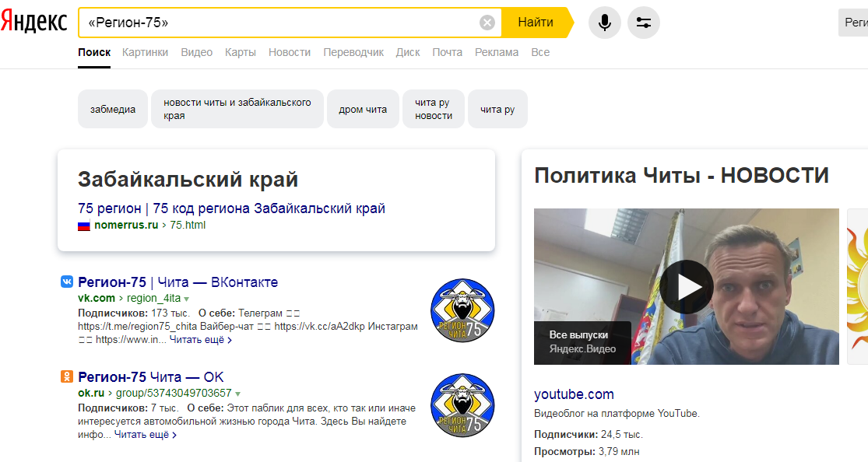This screenshot has width=868, height=462.
Task: Click the region_4ita breadcrumb path
Action: [154, 298]
